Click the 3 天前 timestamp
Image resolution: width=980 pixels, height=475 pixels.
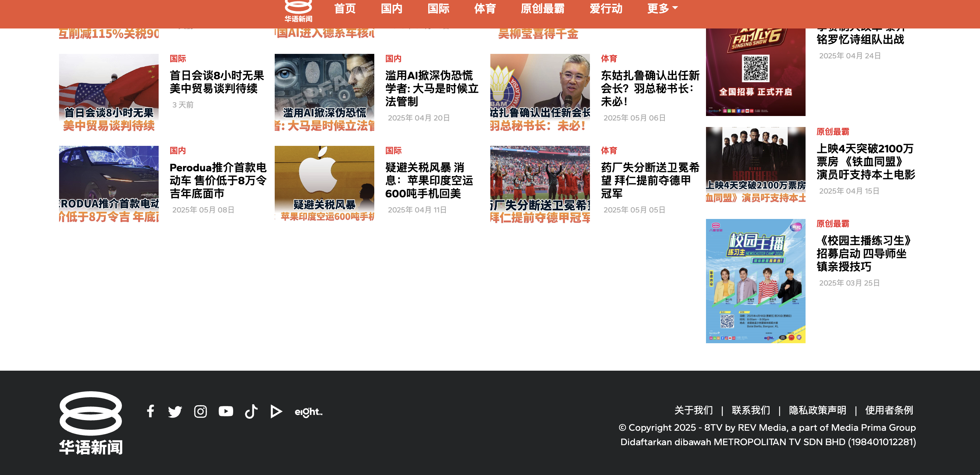click(x=183, y=105)
